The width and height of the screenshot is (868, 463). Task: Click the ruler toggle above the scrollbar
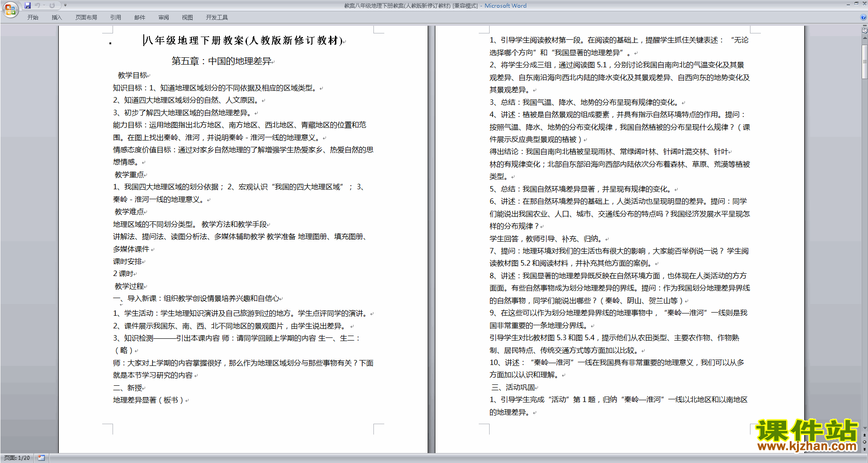click(865, 31)
